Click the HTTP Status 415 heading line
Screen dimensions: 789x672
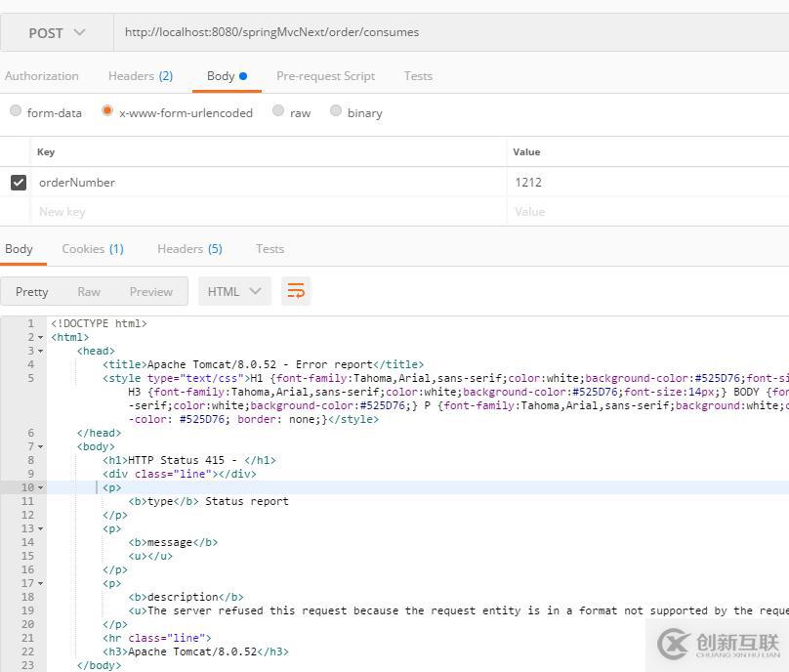pyautogui.click(x=189, y=461)
